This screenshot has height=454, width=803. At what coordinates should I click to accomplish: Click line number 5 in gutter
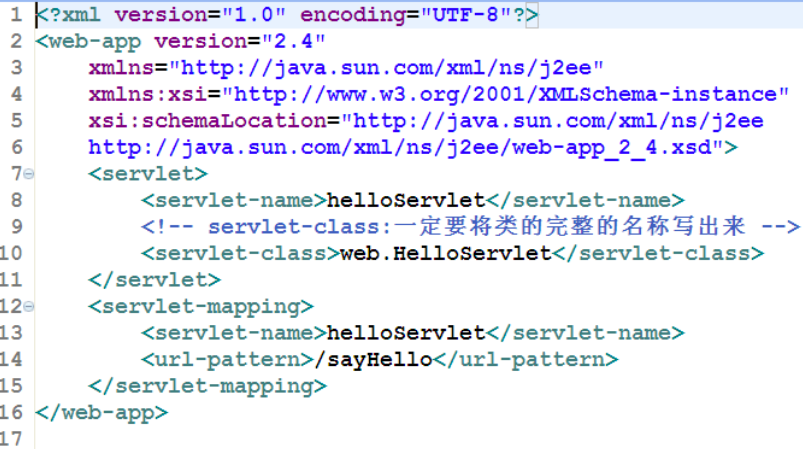click(x=16, y=121)
